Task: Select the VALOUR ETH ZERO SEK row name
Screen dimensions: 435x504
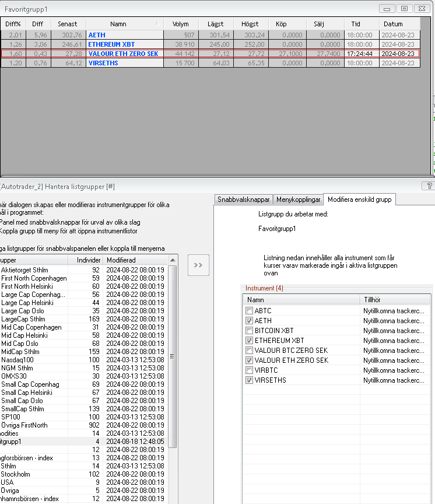Action: (122, 54)
